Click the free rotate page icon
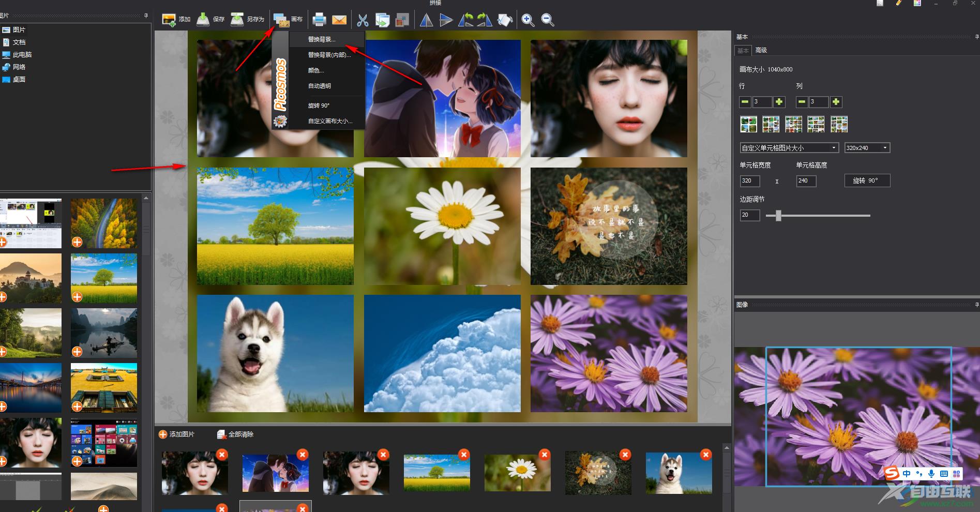Screen dimensions: 980x512 (x=505, y=20)
